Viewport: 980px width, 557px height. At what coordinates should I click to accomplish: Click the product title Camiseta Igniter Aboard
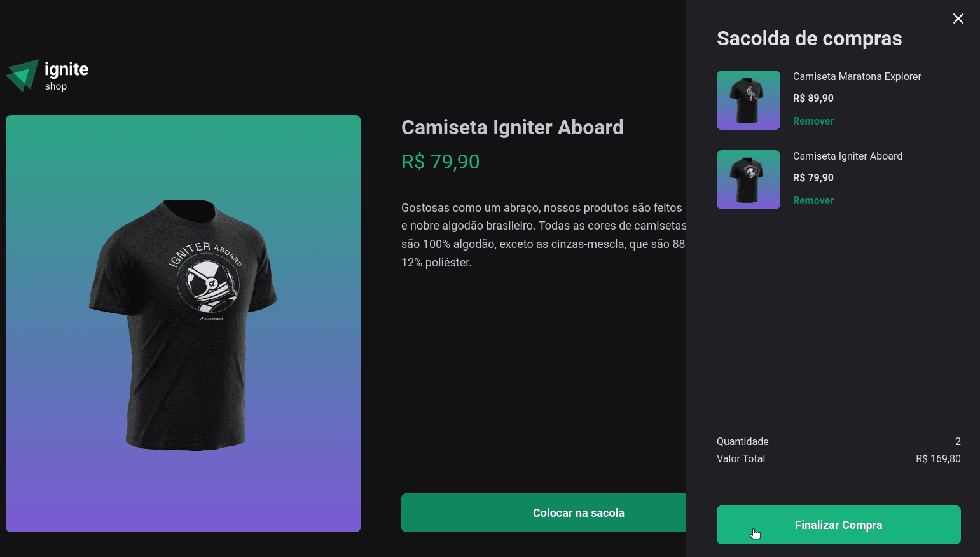(512, 127)
